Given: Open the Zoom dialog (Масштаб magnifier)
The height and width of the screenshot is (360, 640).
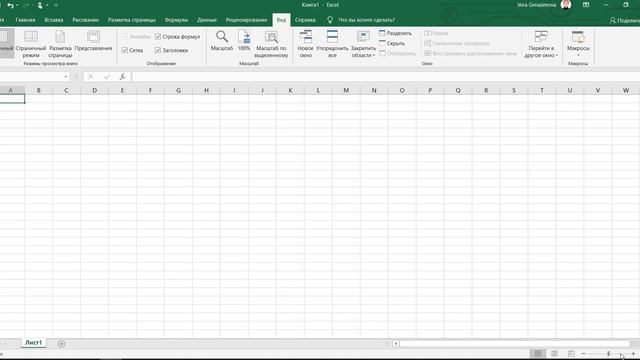Looking at the screenshot, I should (222, 41).
